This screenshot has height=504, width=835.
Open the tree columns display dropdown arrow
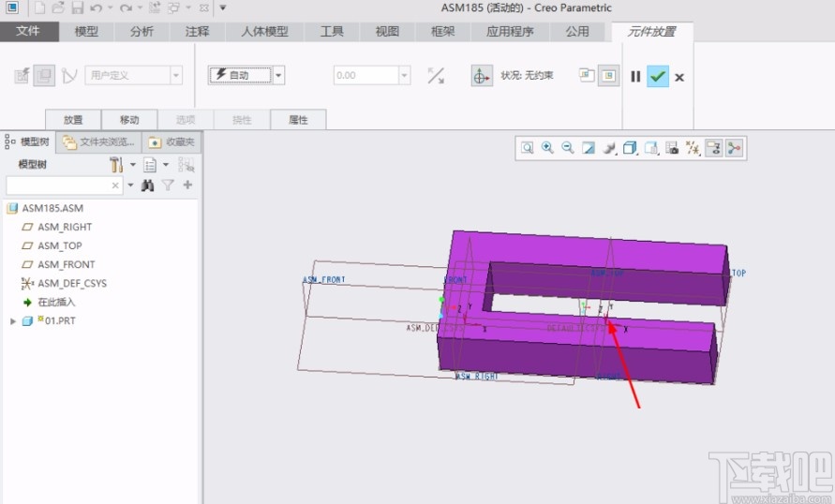(x=166, y=165)
